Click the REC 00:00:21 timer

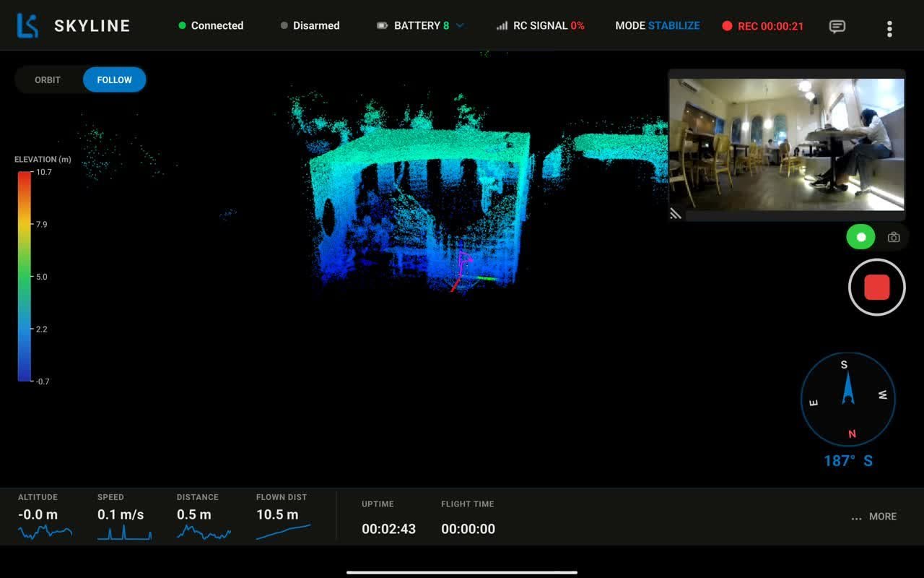tap(770, 26)
